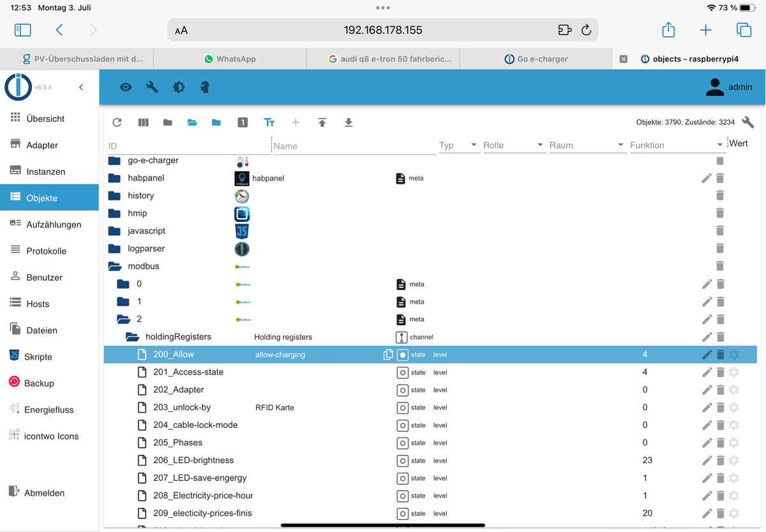This screenshot has height=532, width=766.
Task: Open Backup in the sidebar
Action: point(49,383)
